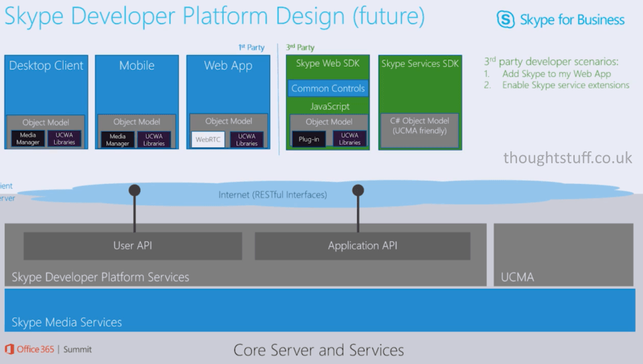The height and width of the screenshot is (364, 643).
Task: Click UCWA Libraries in Desktop Client
Action: 64,139
